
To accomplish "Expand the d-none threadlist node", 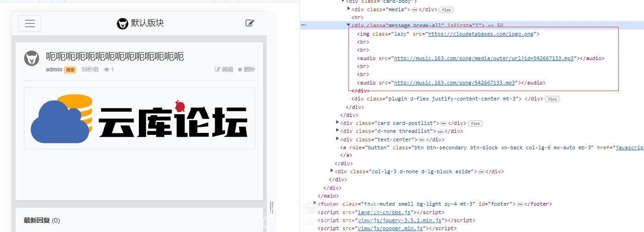I will coord(337,131).
